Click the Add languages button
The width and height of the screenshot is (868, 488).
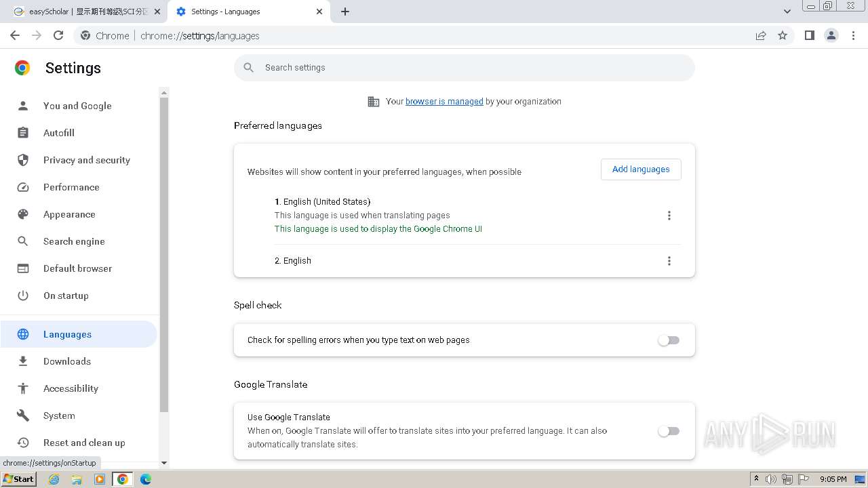(x=641, y=169)
